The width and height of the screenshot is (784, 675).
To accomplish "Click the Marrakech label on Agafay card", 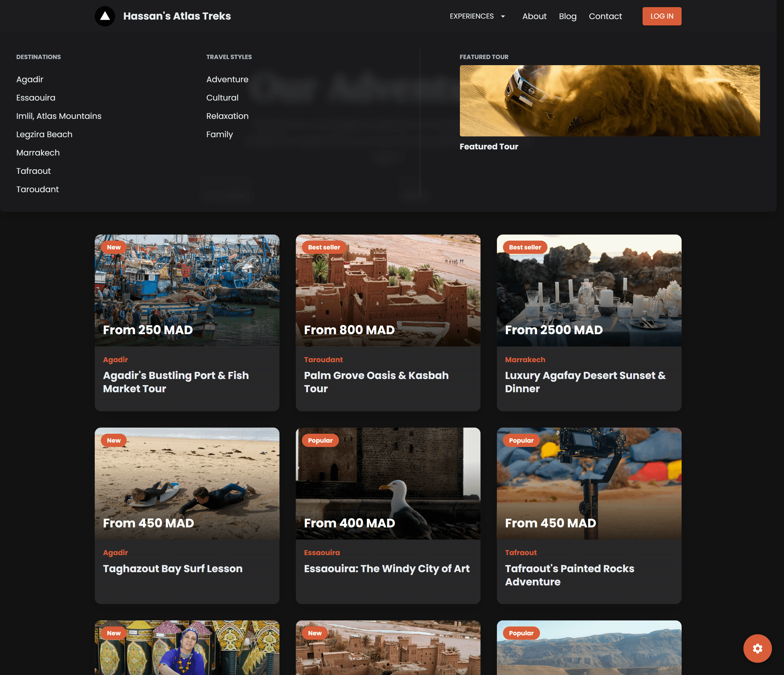I will 525,360.
